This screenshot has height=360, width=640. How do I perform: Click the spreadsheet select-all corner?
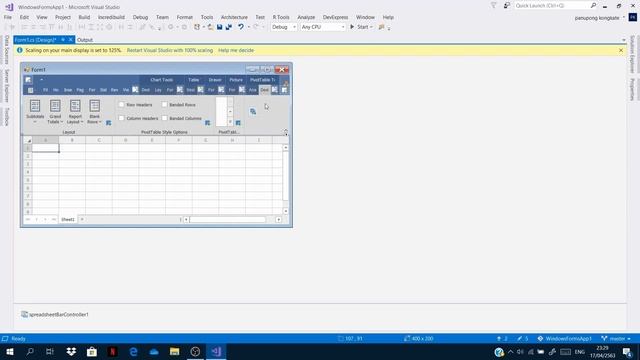[x=28, y=140]
